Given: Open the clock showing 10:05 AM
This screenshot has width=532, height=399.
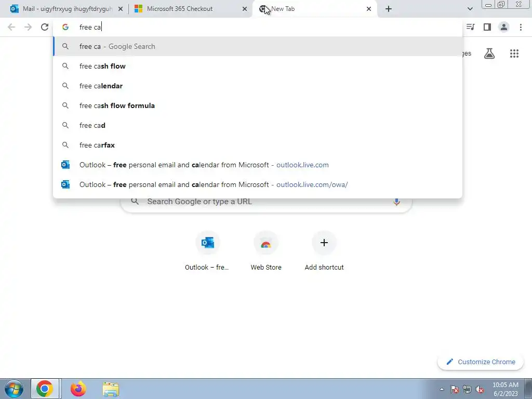Looking at the screenshot, I should (x=505, y=389).
